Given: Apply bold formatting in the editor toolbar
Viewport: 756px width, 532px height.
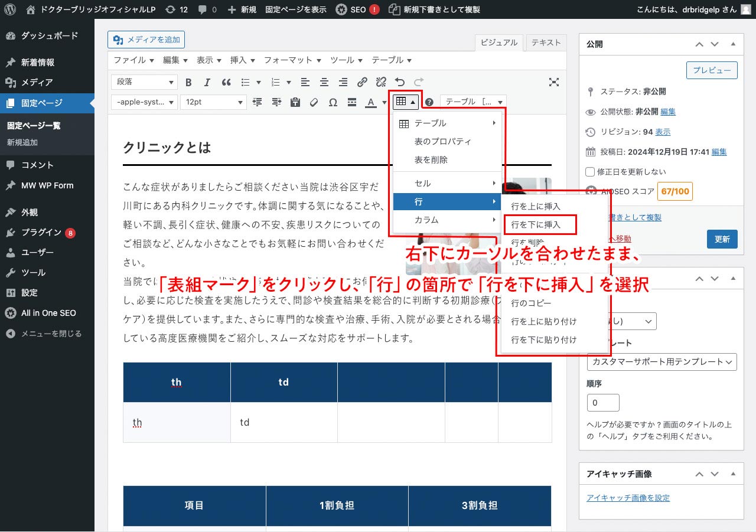Looking at the screenshot, I should click(x=189, y=83).
